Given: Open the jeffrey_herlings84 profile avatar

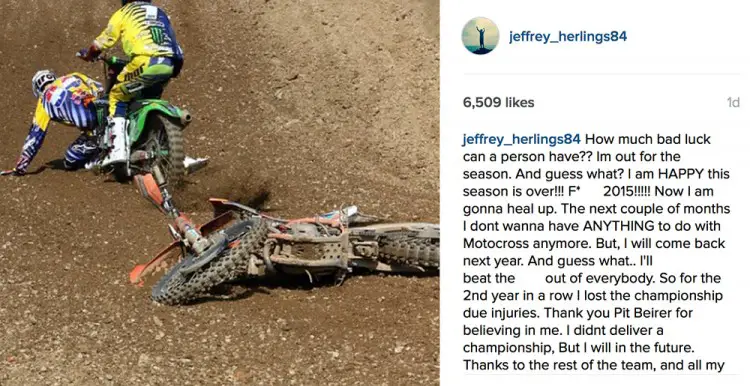Looking at the screenshot, I should tap(480, 36).
